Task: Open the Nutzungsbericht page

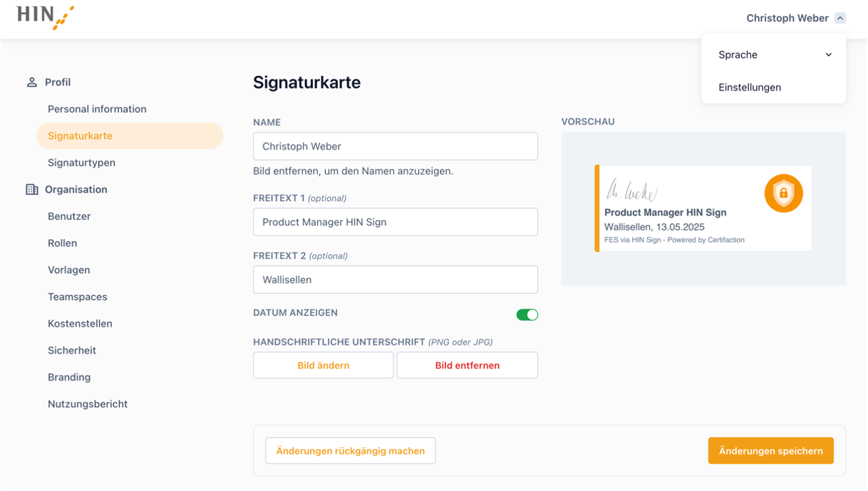Action: coord(88,404)
